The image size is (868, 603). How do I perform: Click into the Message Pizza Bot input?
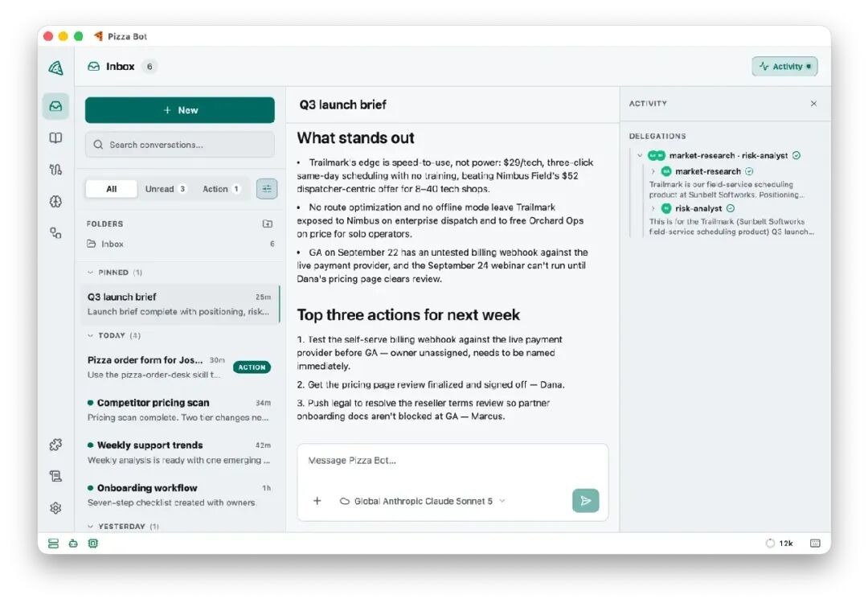pyautogui.click(x=452, y=461)
